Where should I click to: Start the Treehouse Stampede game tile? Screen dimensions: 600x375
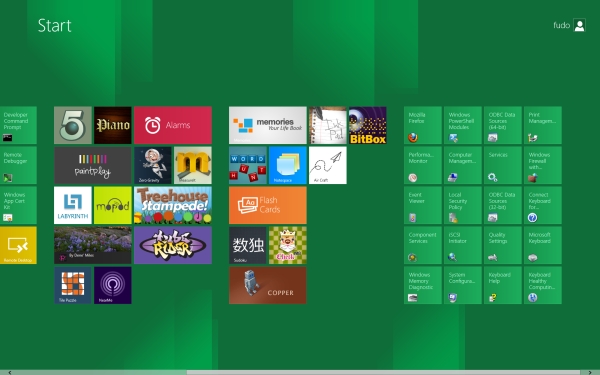pyautogui.click(x=173, y=205)
